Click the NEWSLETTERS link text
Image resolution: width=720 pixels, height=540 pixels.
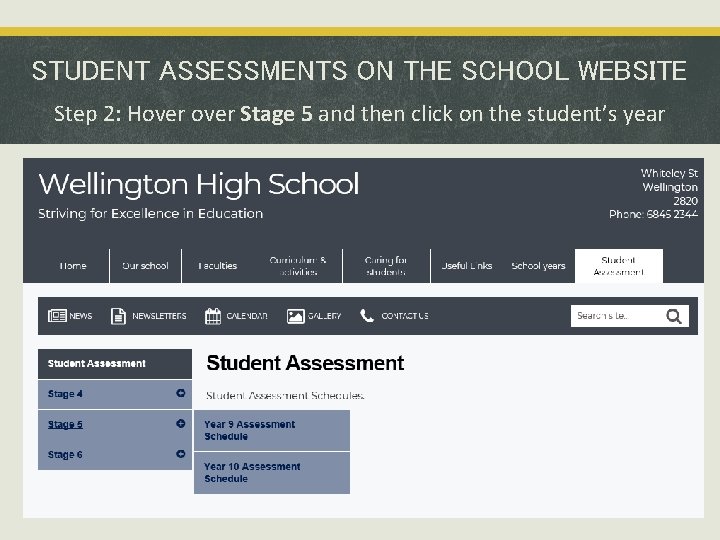(159, 316)
